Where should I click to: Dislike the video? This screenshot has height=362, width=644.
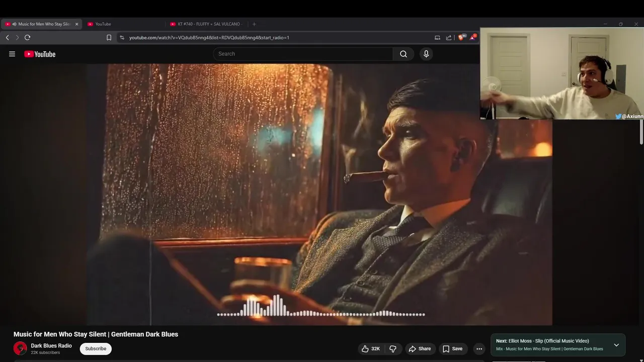point(393,348)
